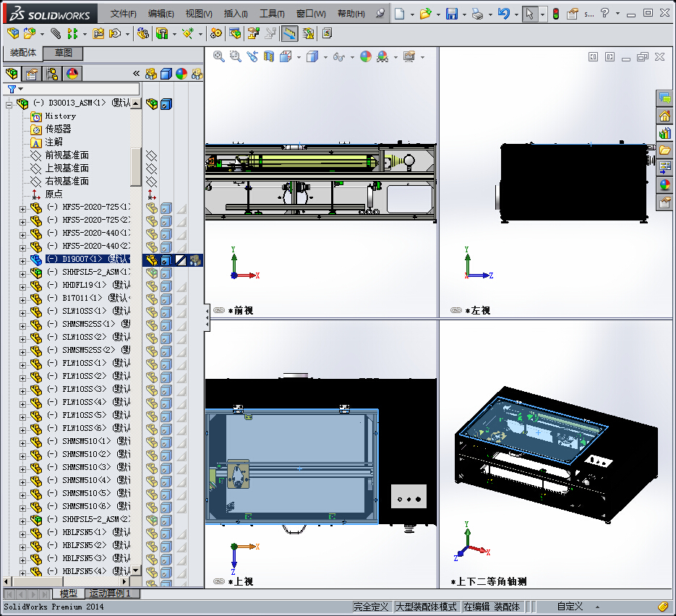Image resolution: width=676 pixels, height=616 pixels.
Task: Click the Undo arrow icon
Action: (x=503, y=14)
